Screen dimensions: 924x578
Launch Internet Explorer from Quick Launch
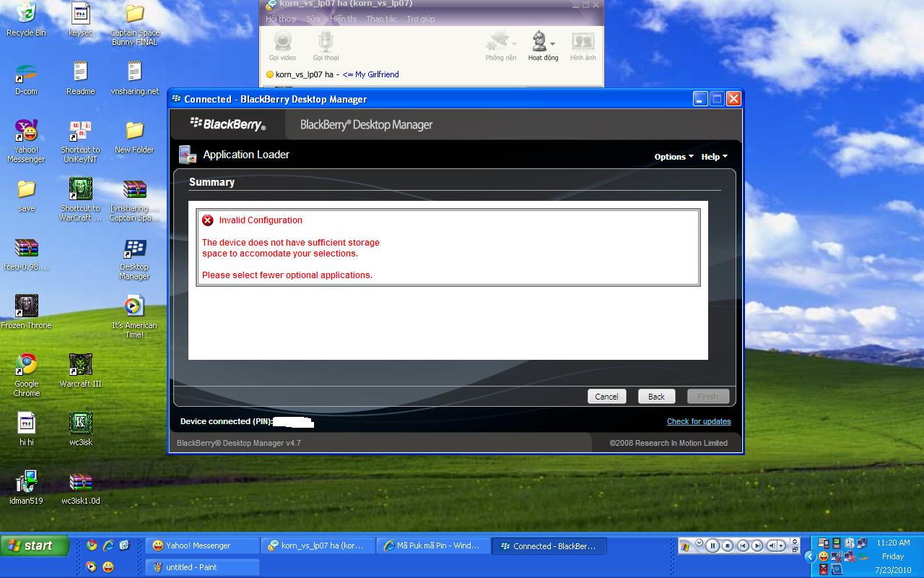click(x=108, y=545)
